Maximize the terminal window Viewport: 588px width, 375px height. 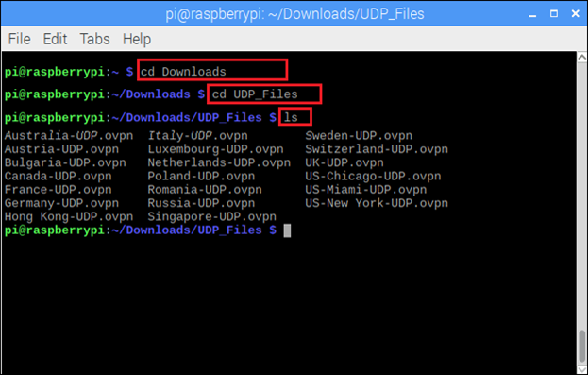coord(554,14)
